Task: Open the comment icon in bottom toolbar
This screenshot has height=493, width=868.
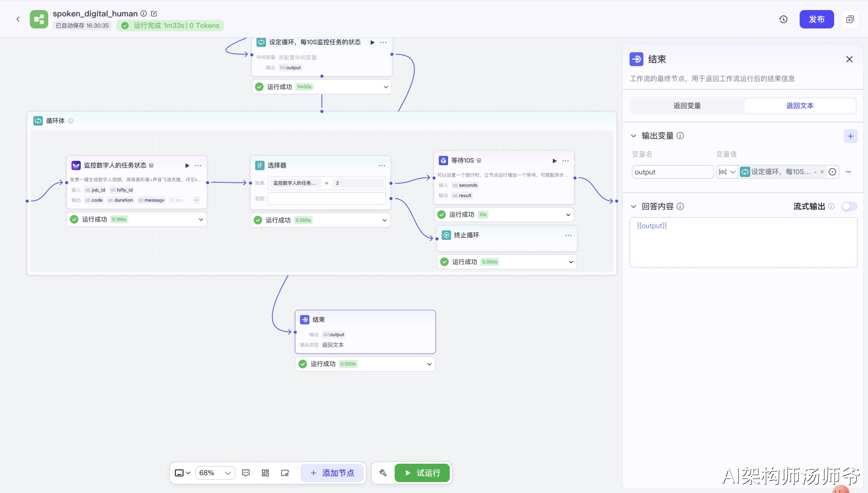Action: (246, 473)
